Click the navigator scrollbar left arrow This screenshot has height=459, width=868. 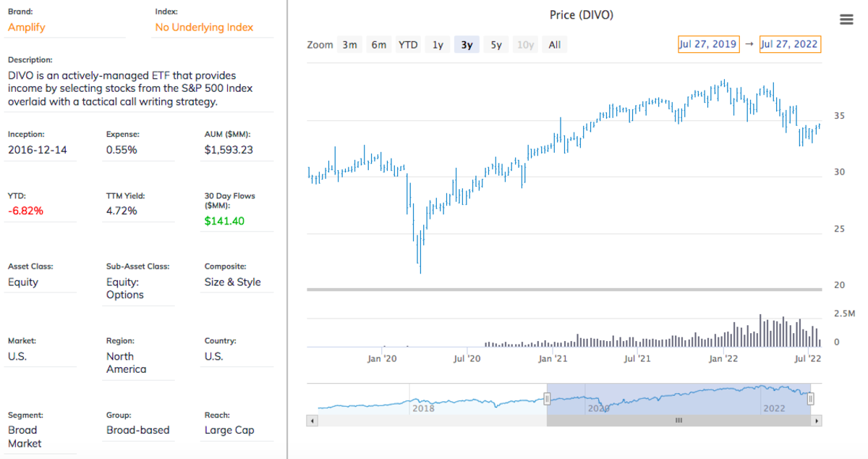coord(312,420)
